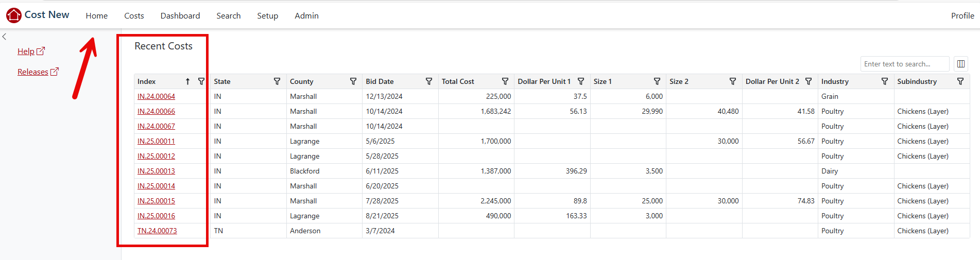The image size is (980, 260).
Task: Open filter for the Bid Date column
Action: (429, 81)
